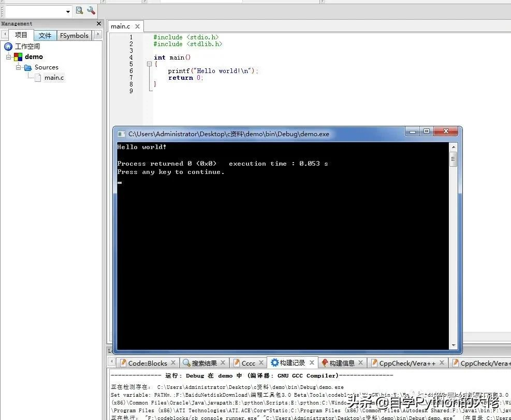Click #include <stdlib.h> line
Viewport: 511px width, 420px height.
[188, 44]
